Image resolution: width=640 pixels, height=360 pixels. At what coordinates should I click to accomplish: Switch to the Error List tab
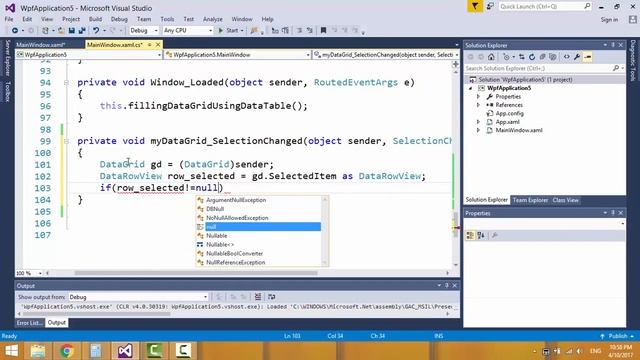pos(29,323)
